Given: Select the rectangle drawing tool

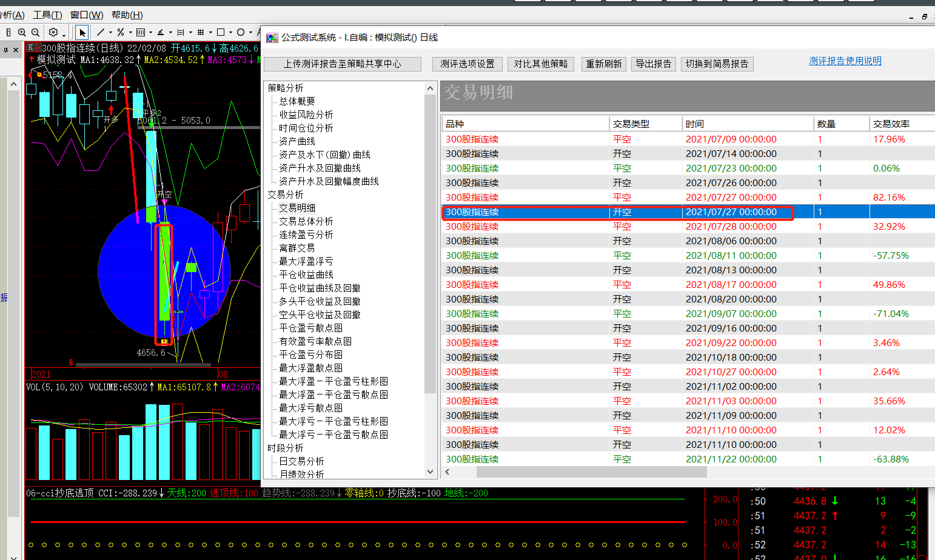Looking at the screenshot, I should (x=221, y=32).
